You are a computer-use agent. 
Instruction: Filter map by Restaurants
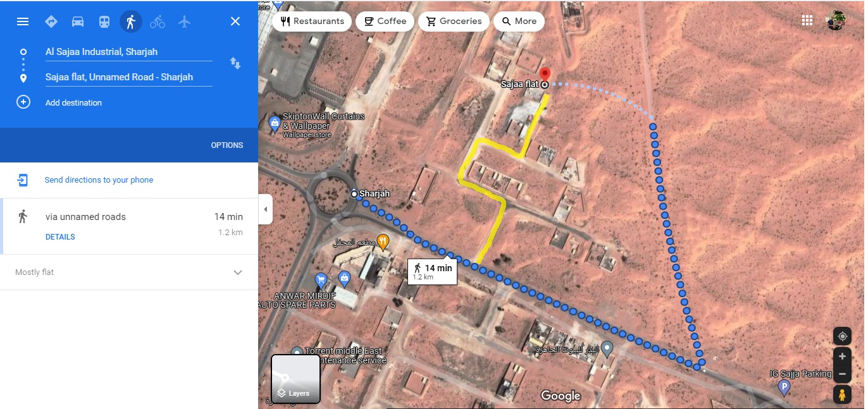313,21
